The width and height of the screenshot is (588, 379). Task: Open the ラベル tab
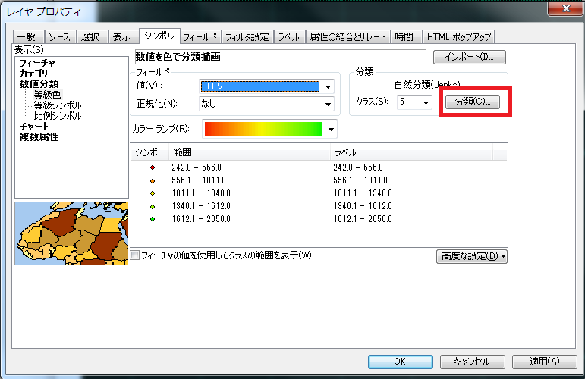(x=289, y=36)
